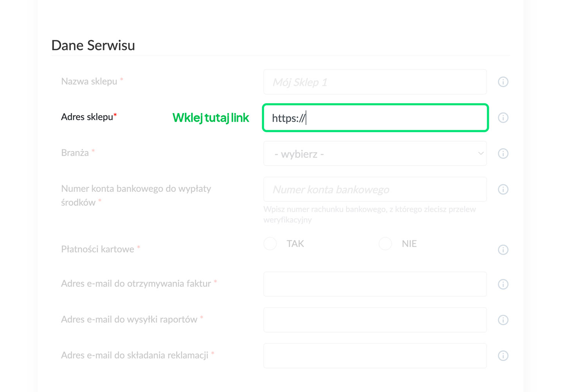Screen dimensions: 564x392
Task: Click the report e-mail address field
Action: tap(375, 320)
